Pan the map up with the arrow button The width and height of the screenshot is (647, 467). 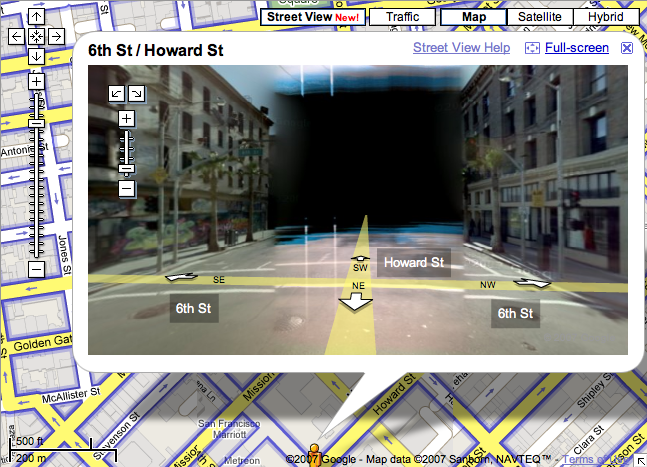(36, 17)
